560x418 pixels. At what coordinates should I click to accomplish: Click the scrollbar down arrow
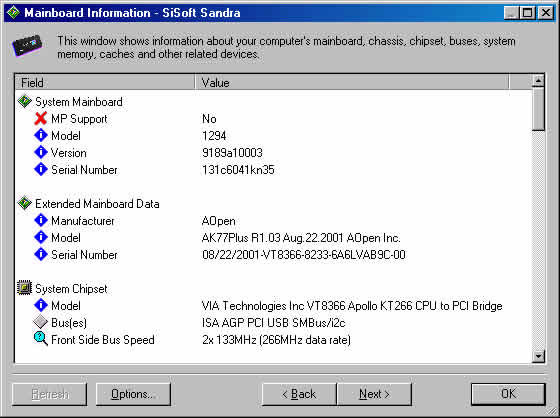(538, 356)
